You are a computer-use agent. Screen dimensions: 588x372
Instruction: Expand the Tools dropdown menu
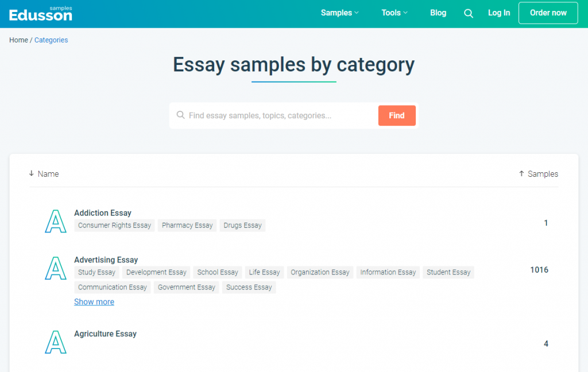[x=394, y=13]
